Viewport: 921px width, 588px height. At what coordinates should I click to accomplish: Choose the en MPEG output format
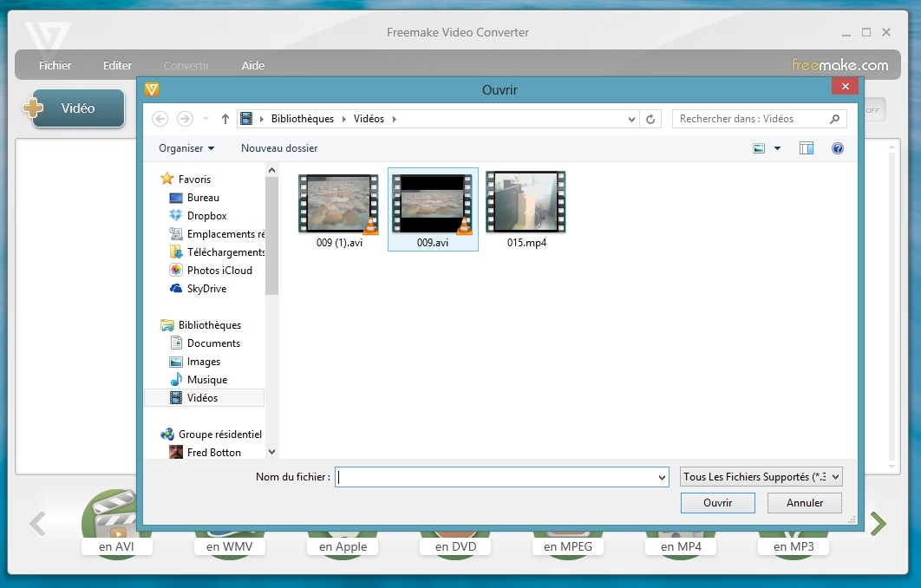568,546
